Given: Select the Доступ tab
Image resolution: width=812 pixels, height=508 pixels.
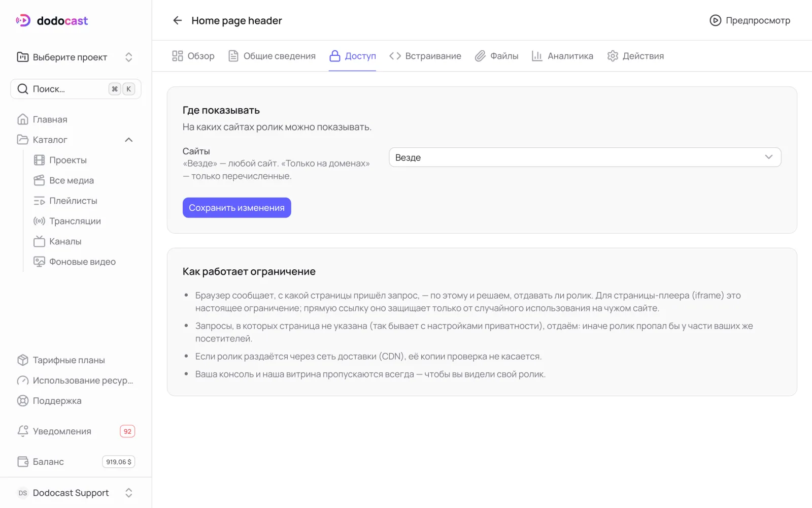Looking at the screenshot, I should 353,56.
